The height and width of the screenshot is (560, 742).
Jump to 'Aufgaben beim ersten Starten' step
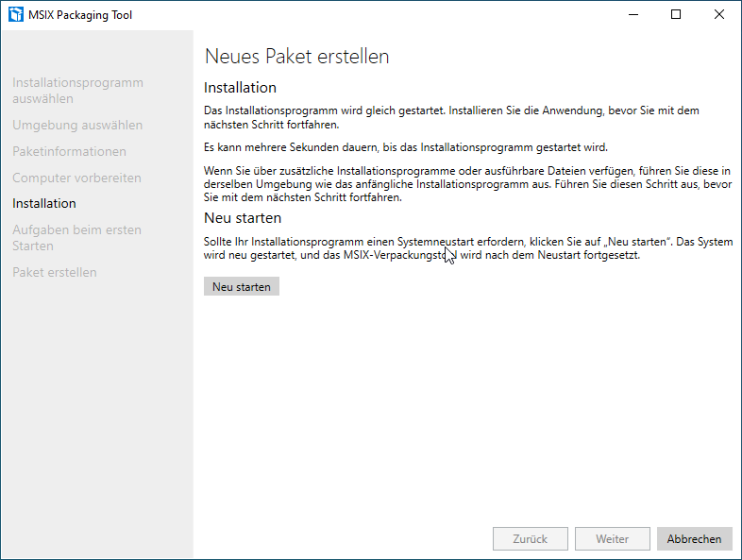[76, 238]
